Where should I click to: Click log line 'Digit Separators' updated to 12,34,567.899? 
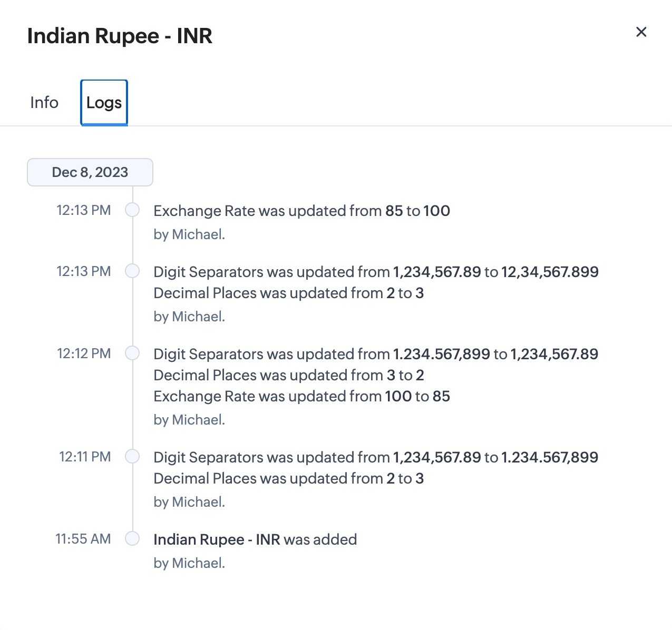pyautogui.click(x=376, y=272)
